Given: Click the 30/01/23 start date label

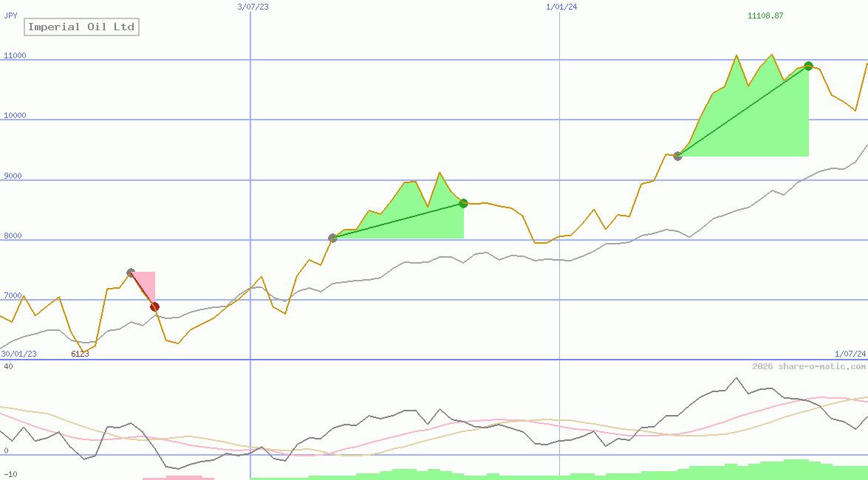Looking at the screenshot, I should point(18,354).
